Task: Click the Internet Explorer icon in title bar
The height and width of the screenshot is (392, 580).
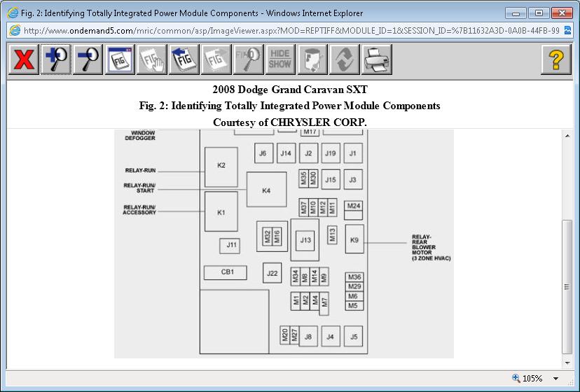Action: [13, 13]
